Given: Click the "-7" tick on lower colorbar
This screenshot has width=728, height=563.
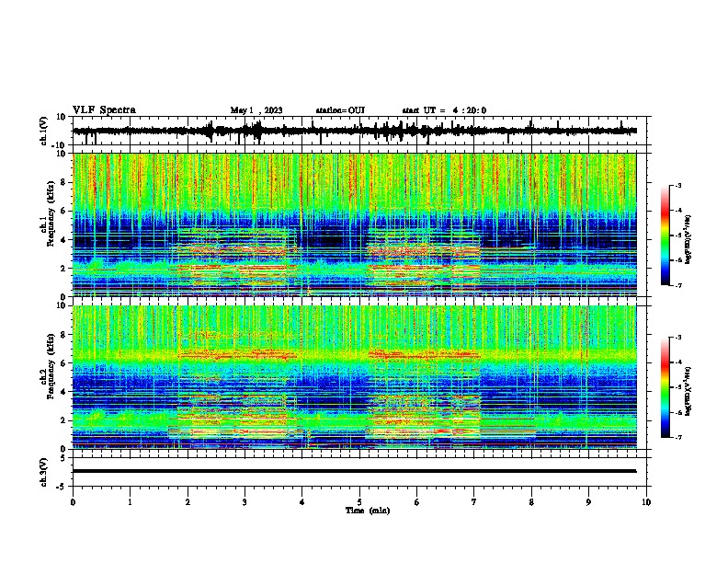Looking at the screenshot, I should tap(677, 437).
